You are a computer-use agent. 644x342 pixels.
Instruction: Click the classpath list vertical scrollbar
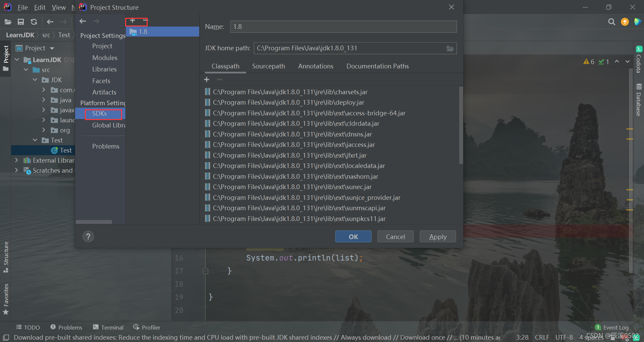pyautogui.click(x=461, y=126)
